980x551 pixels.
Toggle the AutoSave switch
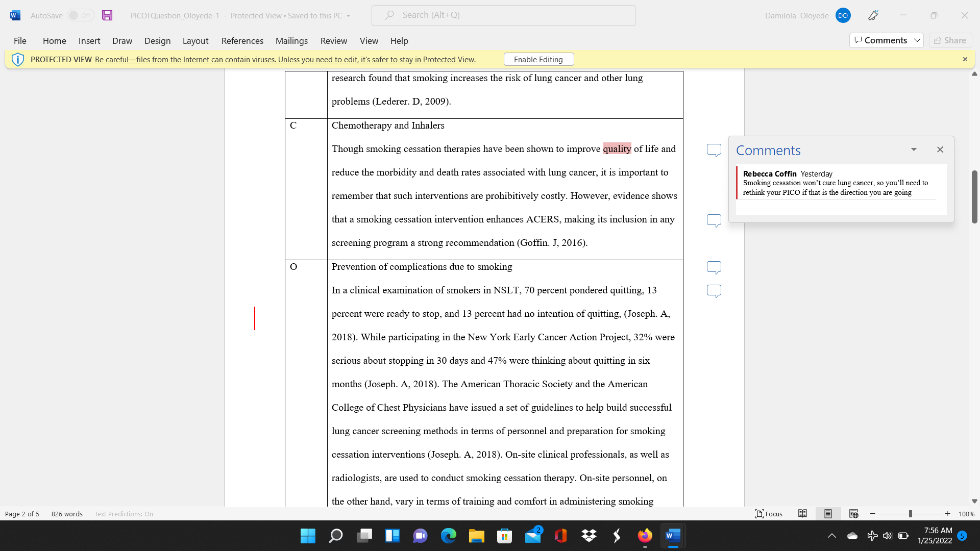coord(80,15)
